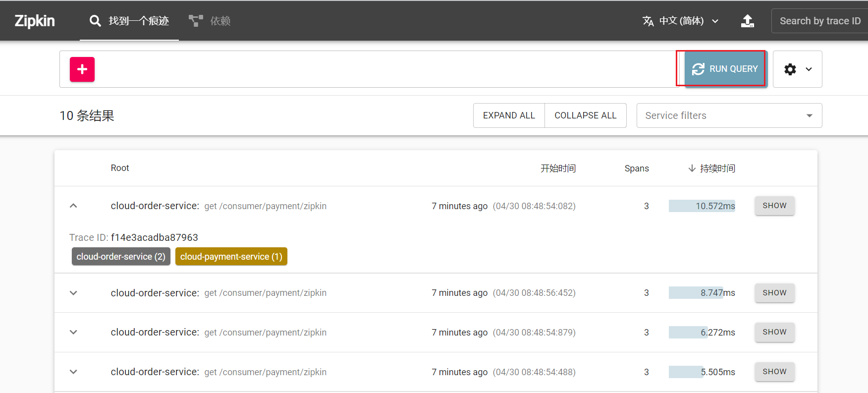This screenshot has width=868, height=393.
Task: Click COLLAPSE ALL button
Action: coord(586,115)
